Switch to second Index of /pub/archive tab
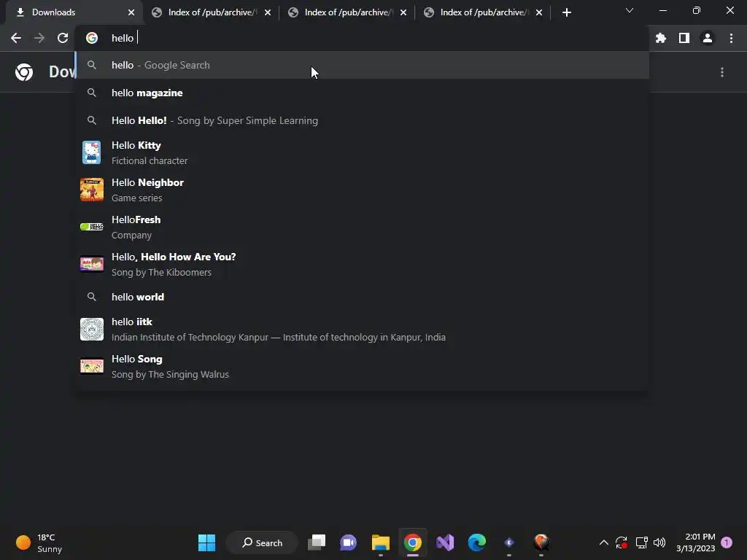 tap(347, 12)
